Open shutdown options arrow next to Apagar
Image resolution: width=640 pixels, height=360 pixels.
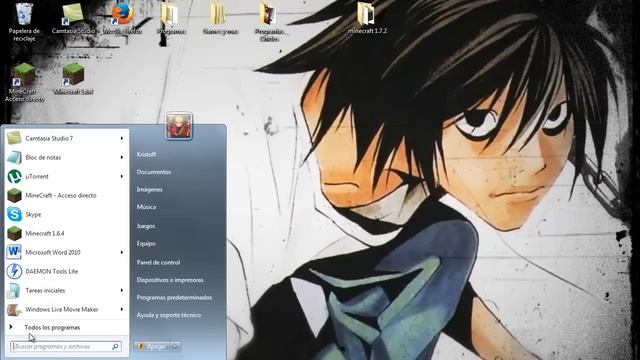click(176, 347)
